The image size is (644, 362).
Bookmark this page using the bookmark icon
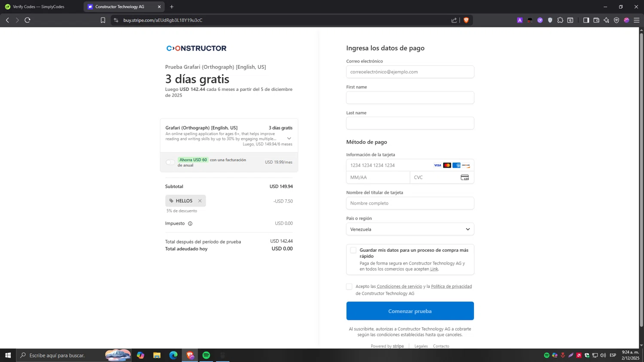coord(103,20)
